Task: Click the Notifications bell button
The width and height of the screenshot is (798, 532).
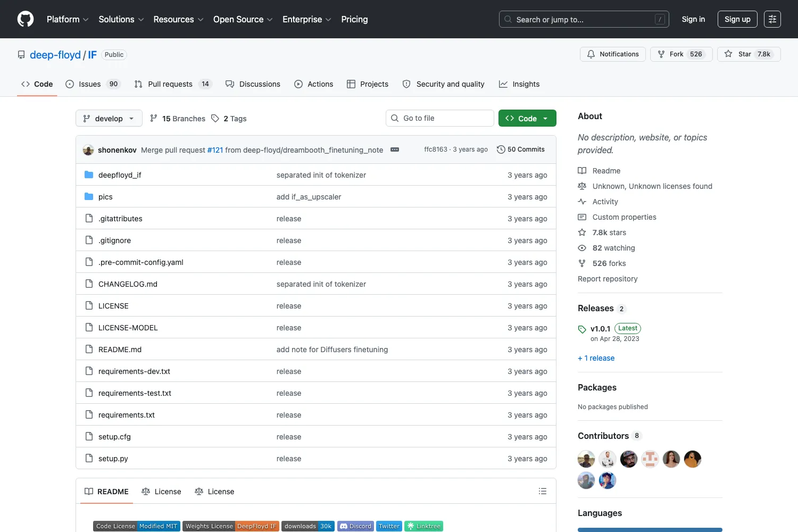Action: click(613, 54)
